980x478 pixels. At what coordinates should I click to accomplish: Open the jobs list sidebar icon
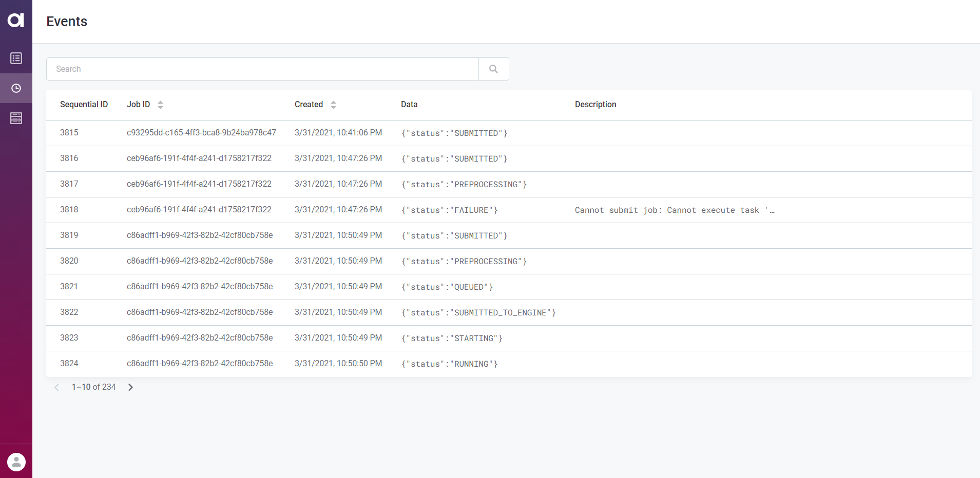(x=16, y=58)
